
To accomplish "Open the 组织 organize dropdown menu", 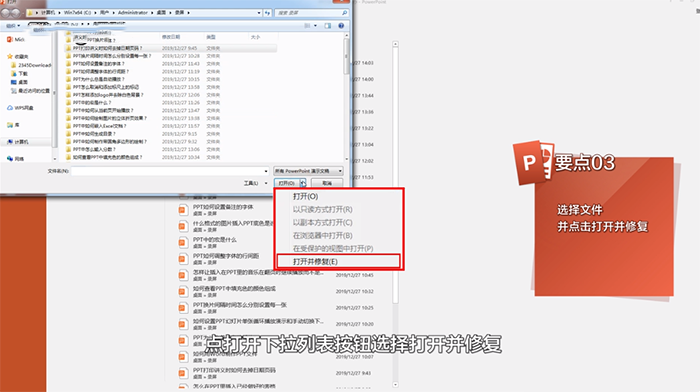I will [13, 26].
